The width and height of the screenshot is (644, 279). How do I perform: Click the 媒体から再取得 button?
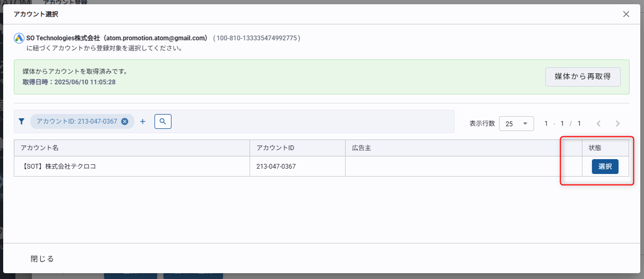coord(582,76)
